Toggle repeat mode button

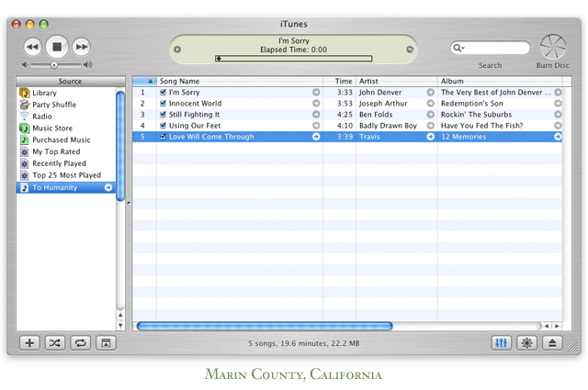click(80, 343)
